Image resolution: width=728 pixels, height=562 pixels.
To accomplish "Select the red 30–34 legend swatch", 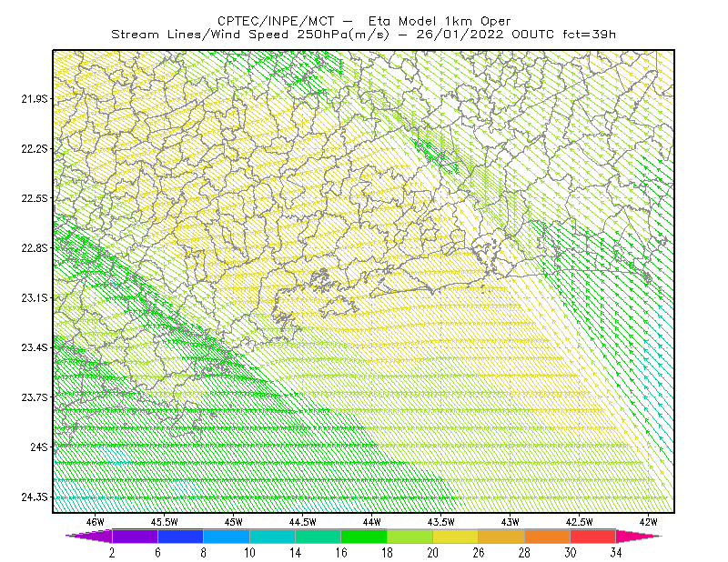I will (593, 536).
